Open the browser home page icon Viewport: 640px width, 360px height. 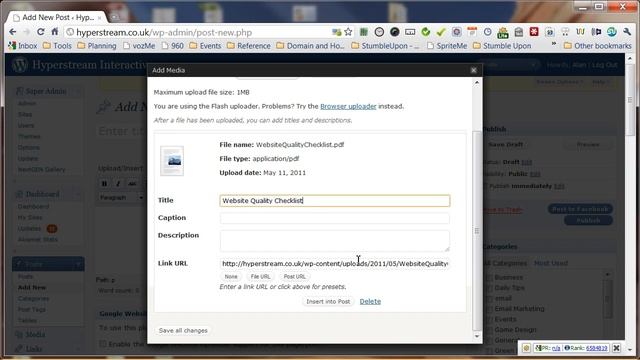(54, 32)
